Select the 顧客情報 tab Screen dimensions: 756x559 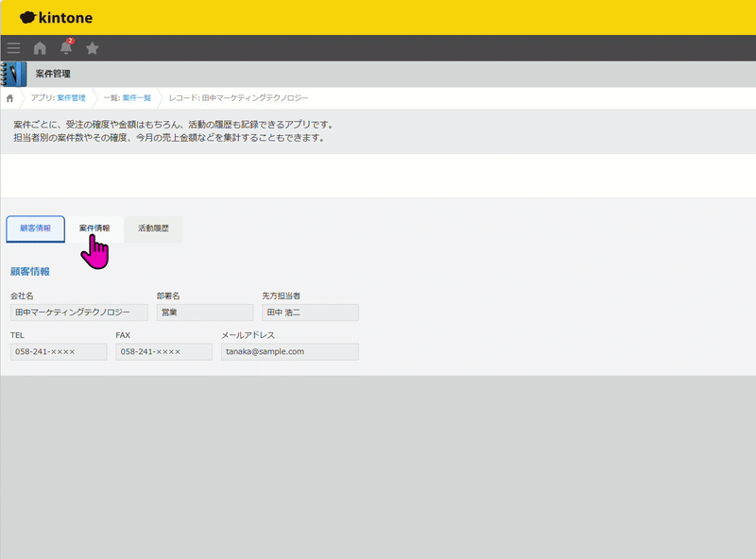point(35,227)
